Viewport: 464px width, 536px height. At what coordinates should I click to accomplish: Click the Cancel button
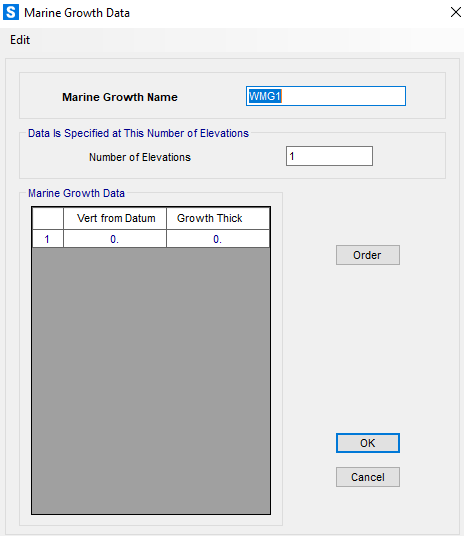tap(368, 477)
